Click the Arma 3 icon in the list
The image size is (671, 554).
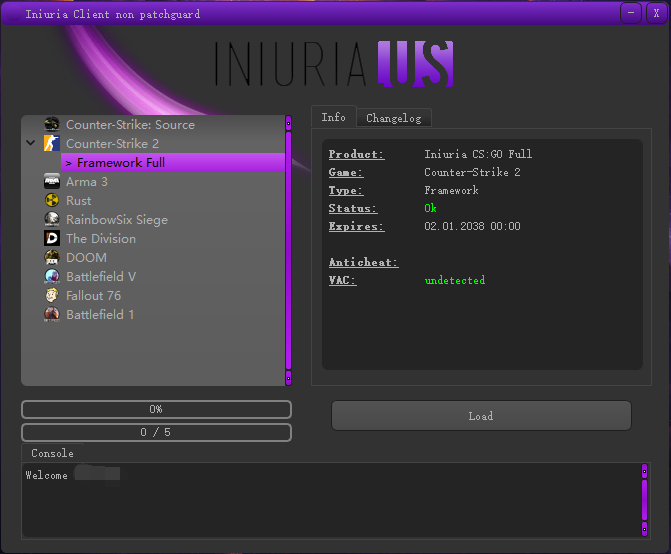point(52,182)
